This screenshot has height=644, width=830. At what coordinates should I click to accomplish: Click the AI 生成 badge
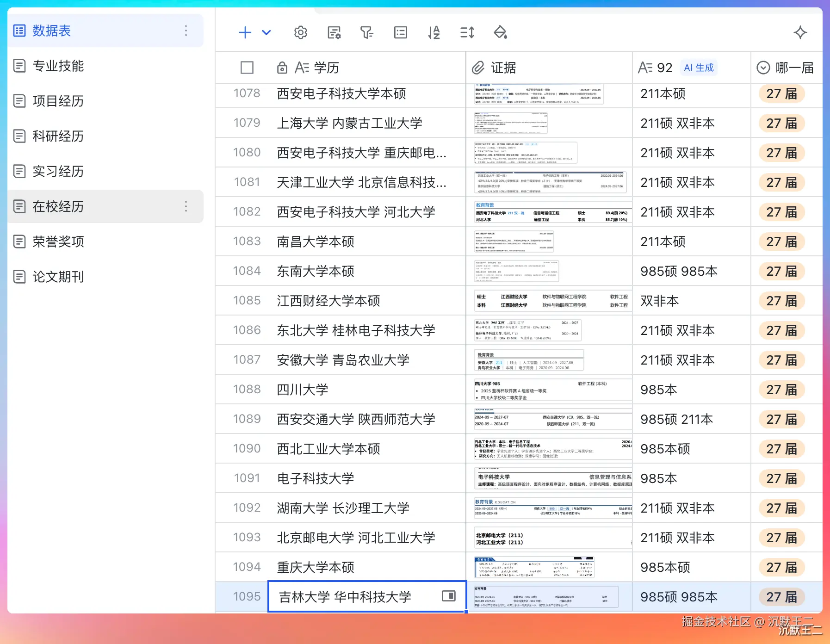(x=699, y=68)
